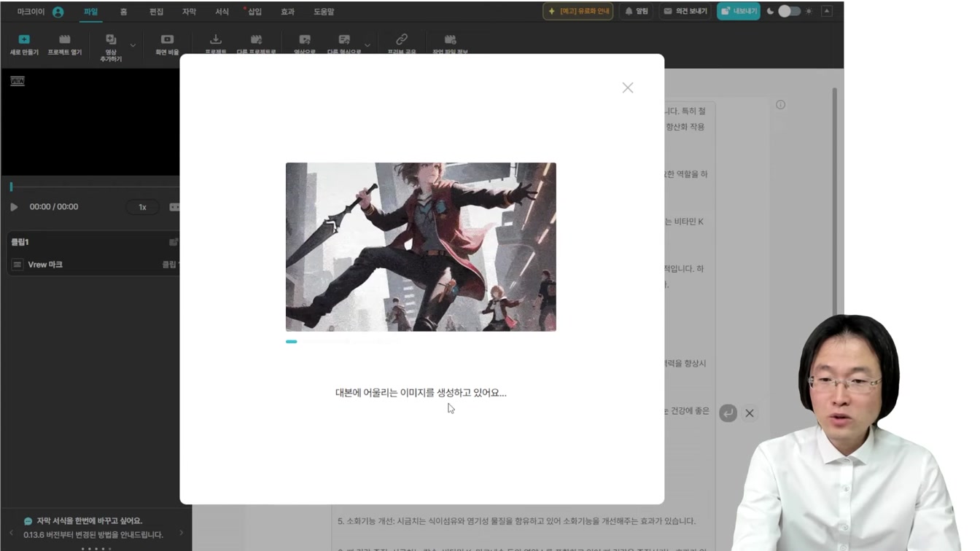Click the 작업 파일 정보 icon

click(450, 39)
